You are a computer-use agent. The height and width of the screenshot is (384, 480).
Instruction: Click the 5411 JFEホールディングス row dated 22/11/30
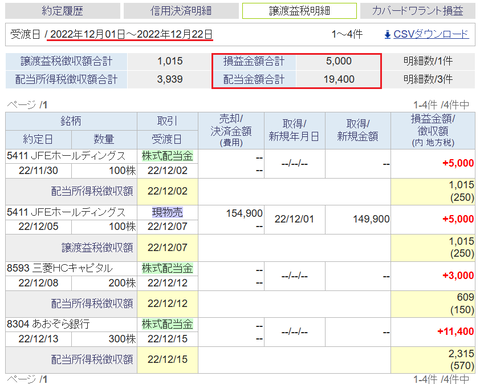pyautogui.click(x=240, y=163)
